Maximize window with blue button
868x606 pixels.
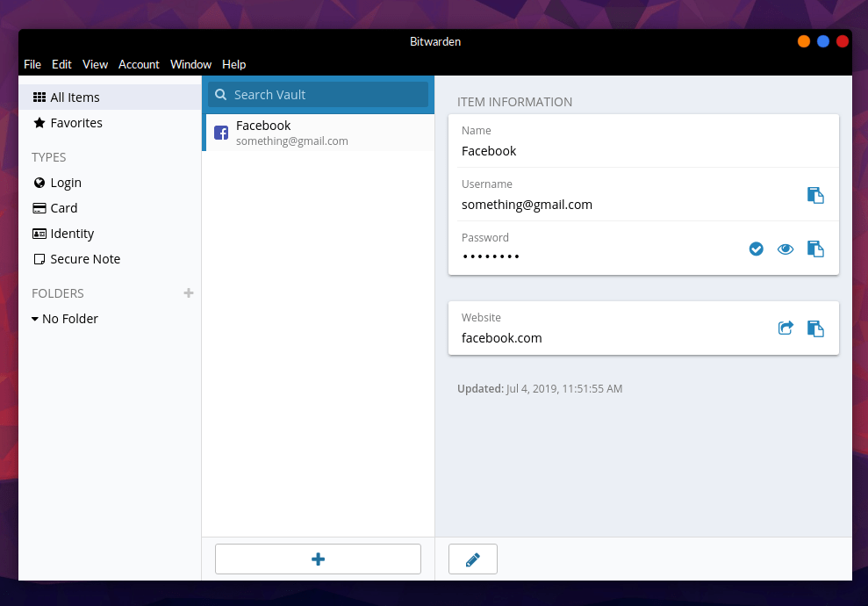tap(823, 41)
